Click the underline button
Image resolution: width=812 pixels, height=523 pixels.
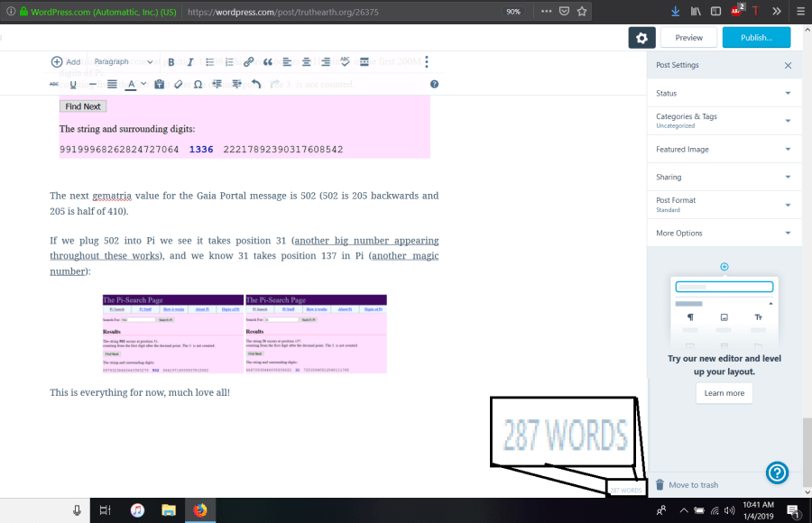point(73,84)
